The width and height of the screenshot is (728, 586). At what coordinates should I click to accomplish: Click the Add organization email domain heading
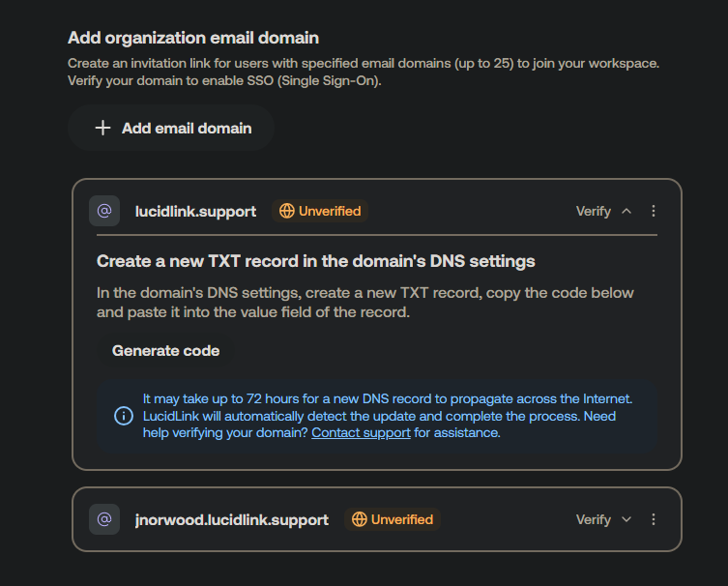pos(193,38)
